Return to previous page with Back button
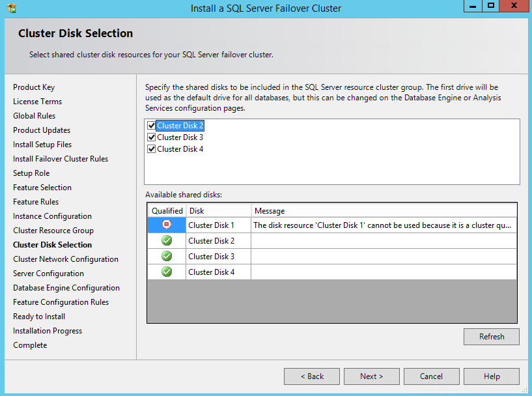This screenshot has height=396, width=532. tap(312, 376)
